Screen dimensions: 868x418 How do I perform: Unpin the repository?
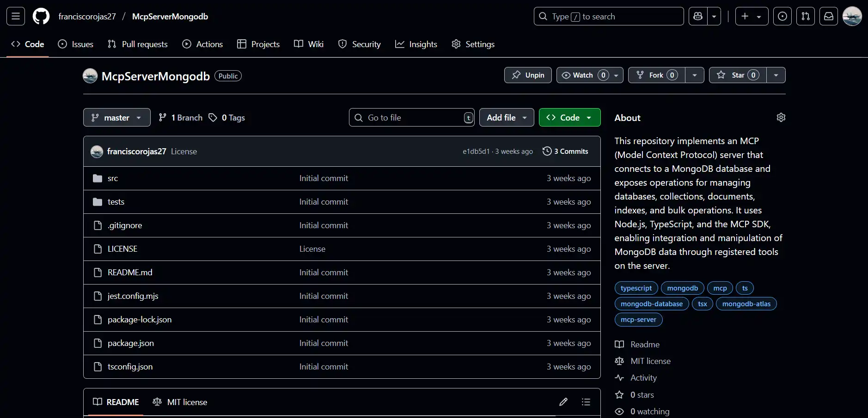coord(528,75)
